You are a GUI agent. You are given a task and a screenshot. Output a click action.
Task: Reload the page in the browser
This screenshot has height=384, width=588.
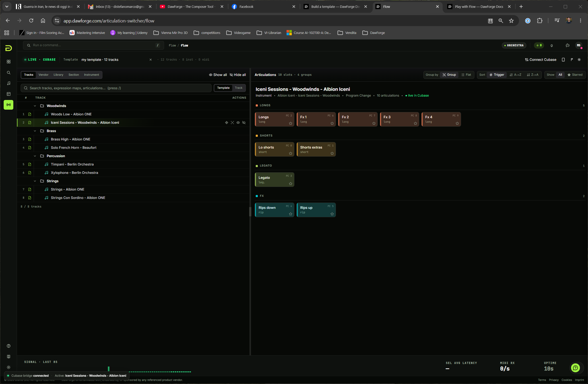[31, 21]
